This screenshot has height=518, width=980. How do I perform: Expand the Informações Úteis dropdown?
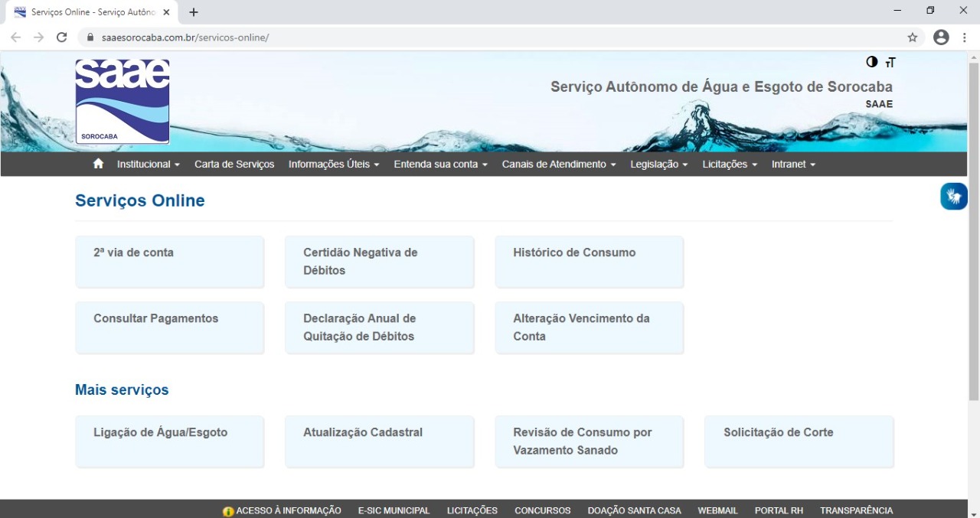coord(333,165)
